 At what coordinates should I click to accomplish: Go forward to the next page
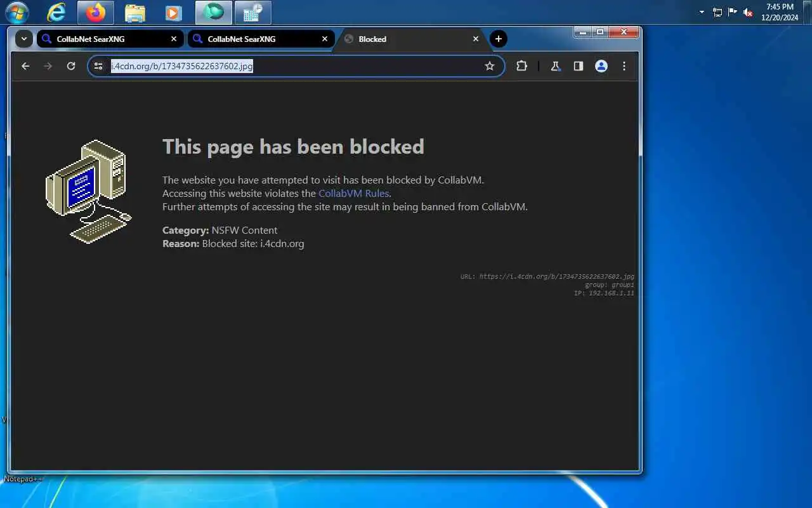(x=48, y=66)
